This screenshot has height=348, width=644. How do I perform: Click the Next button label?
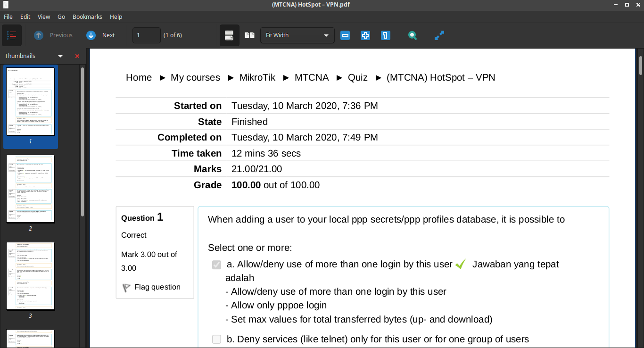[108, 35]
